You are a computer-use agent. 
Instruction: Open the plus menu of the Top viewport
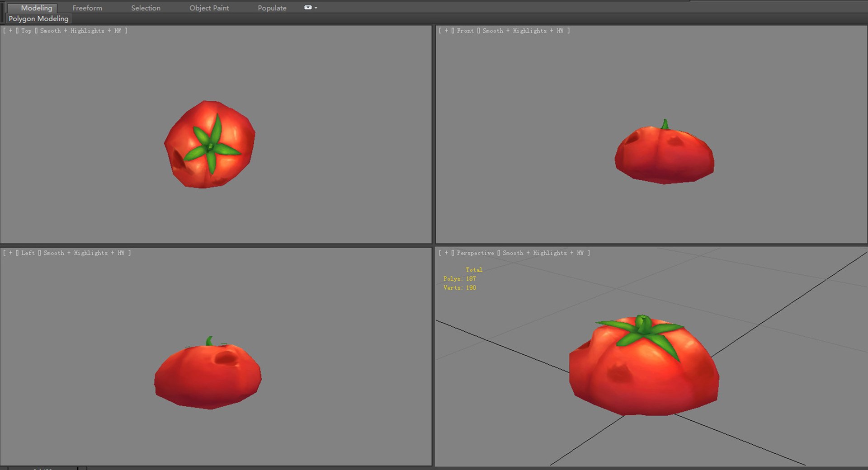(x=10, y=31)
